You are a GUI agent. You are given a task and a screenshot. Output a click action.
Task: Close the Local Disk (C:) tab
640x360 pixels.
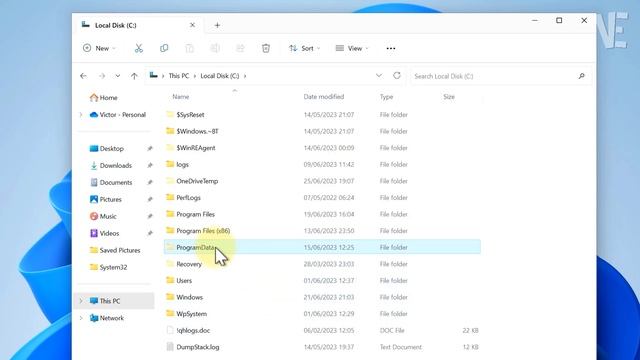(192, 25)
